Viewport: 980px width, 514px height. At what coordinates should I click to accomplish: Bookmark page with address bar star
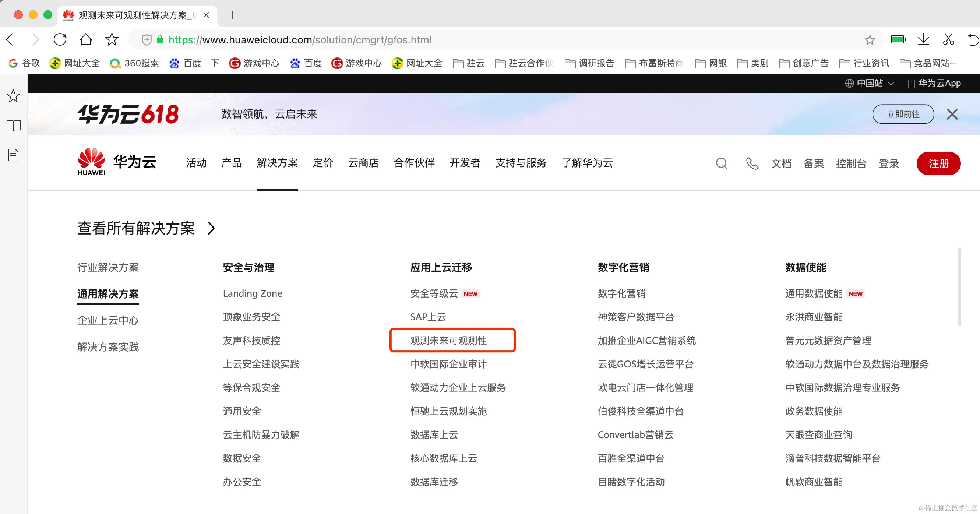pyautogui.click(x=870, y=40)
